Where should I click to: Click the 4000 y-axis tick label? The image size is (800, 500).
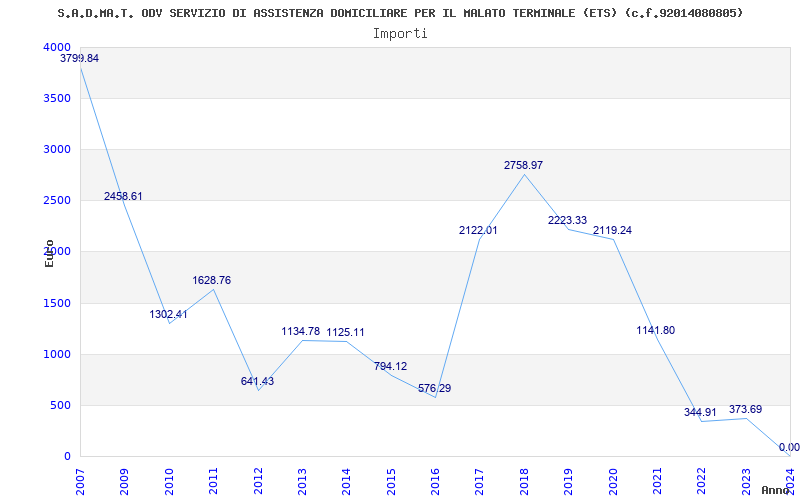pos(57,47)
